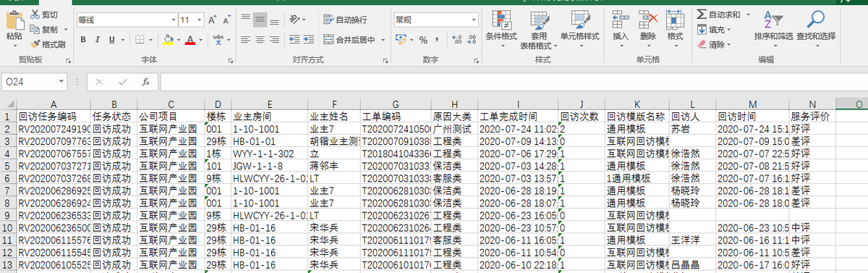Click the text orientation icon
The image size is (868, 273).
coord(295,20)
